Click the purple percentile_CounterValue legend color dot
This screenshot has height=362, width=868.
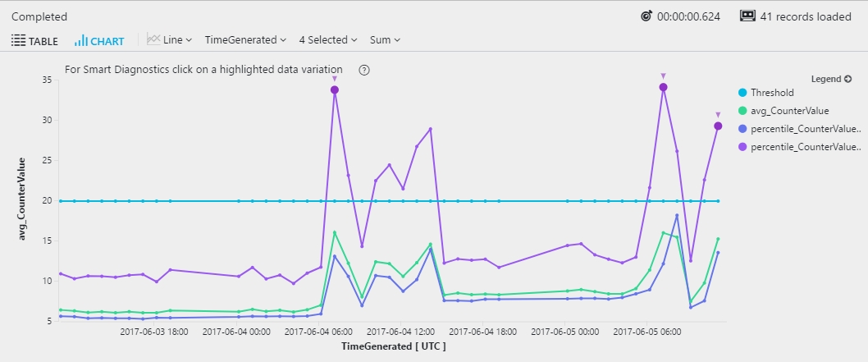coord(743,147)
